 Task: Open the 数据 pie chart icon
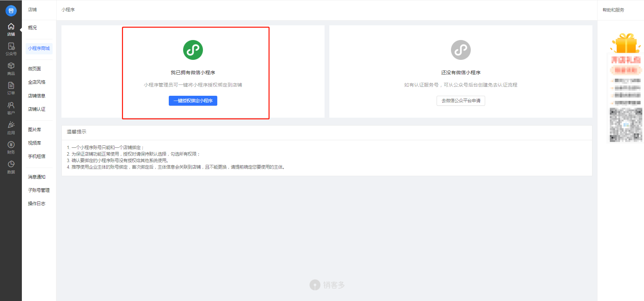pos(11,165)
